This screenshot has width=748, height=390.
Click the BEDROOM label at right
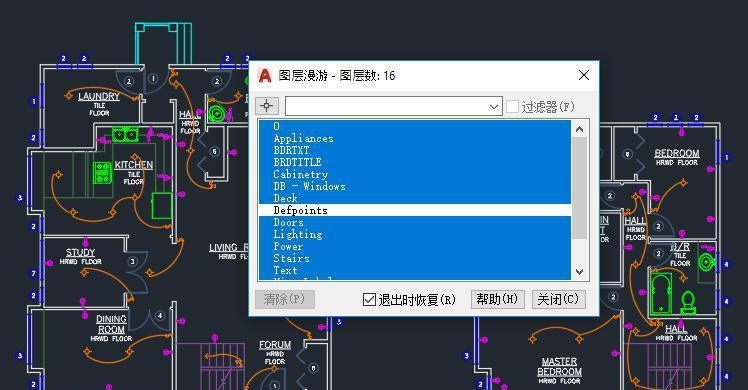[x=677, y=153]
